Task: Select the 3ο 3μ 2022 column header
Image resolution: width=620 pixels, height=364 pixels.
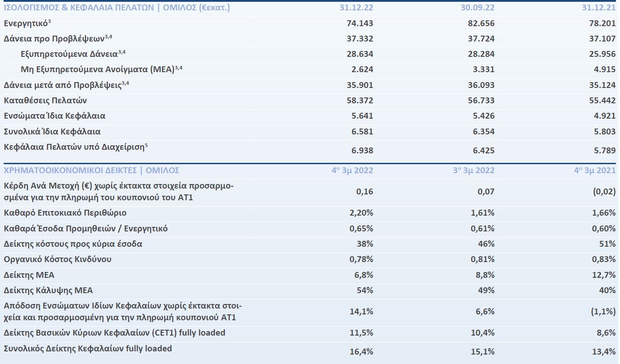Action: [474, 170]
